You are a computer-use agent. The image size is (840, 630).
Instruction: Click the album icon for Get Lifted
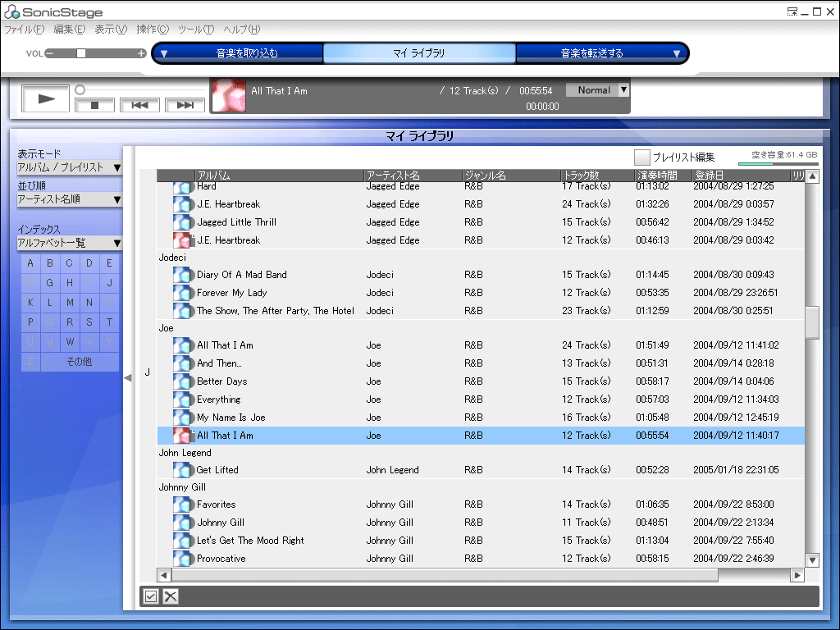tap(181, 470)
